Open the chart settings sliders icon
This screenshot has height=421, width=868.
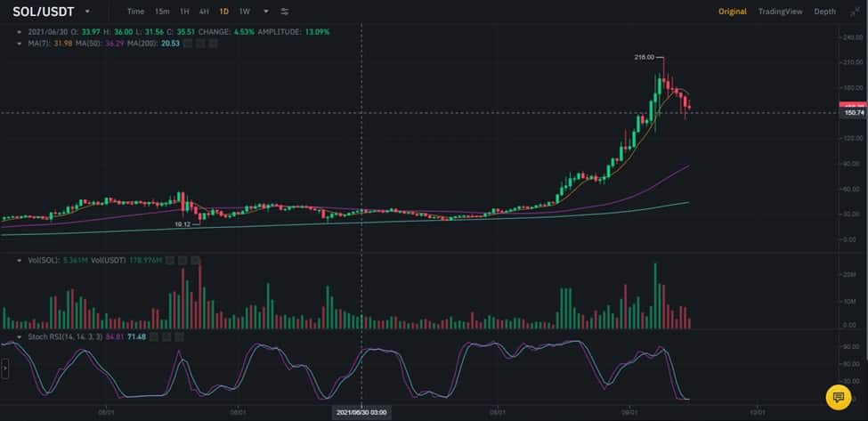tap(285, 11)
